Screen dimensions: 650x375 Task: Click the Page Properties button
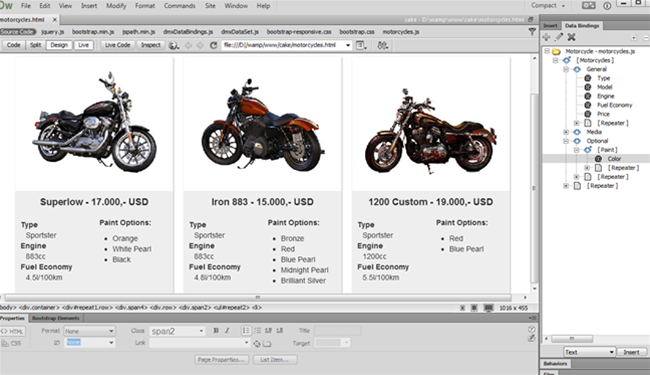[x=222, y=359]
